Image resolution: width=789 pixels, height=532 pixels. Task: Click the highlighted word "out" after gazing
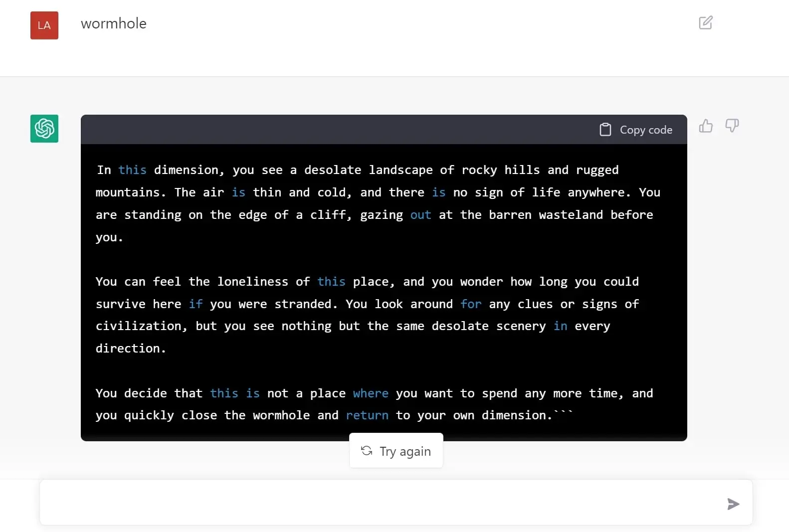(x=421, y=215)
